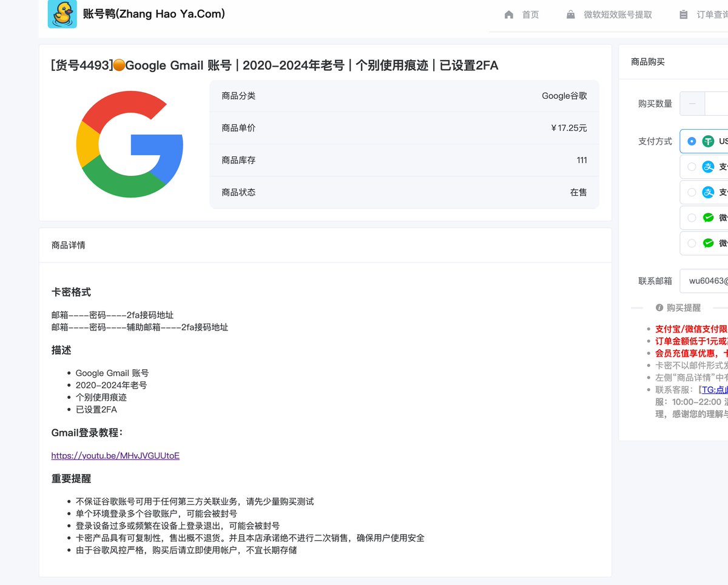Click the yellow duck site logo

click(62, 14)
